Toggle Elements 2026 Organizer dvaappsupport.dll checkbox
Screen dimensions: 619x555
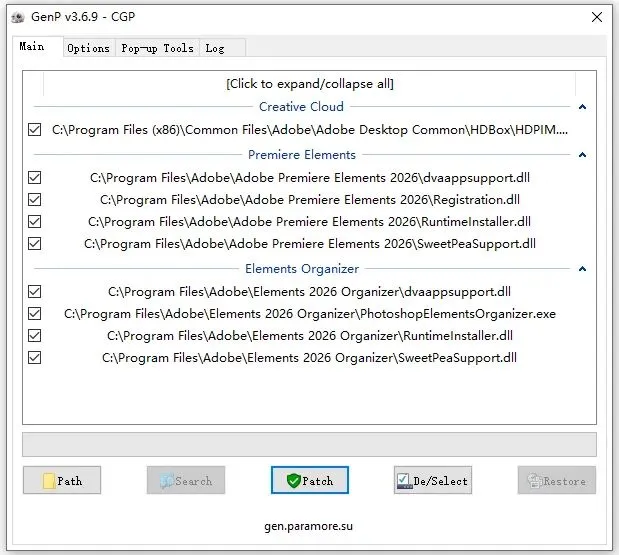pyautogui.click(x=34, y=292)
